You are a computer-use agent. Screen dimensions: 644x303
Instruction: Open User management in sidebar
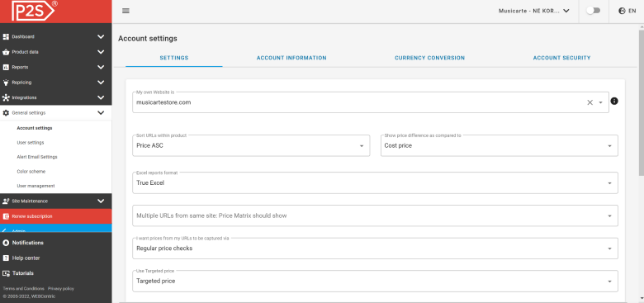[36, 186]
